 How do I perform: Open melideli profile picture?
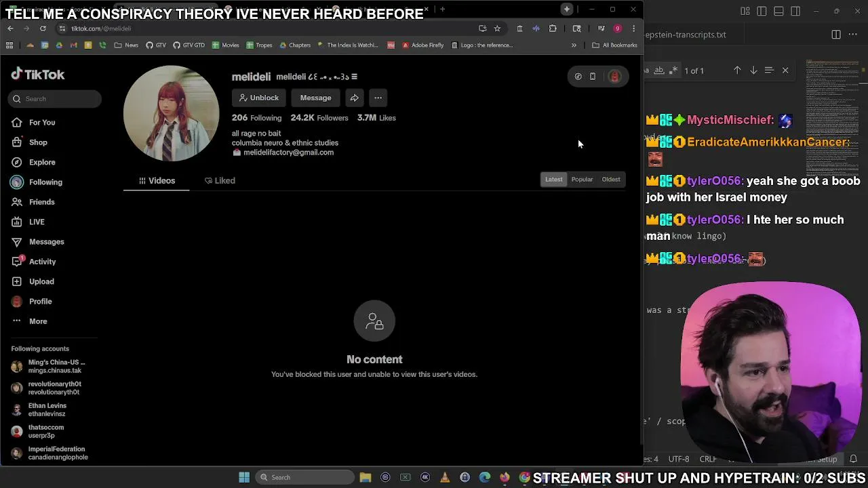coord(171,113)
